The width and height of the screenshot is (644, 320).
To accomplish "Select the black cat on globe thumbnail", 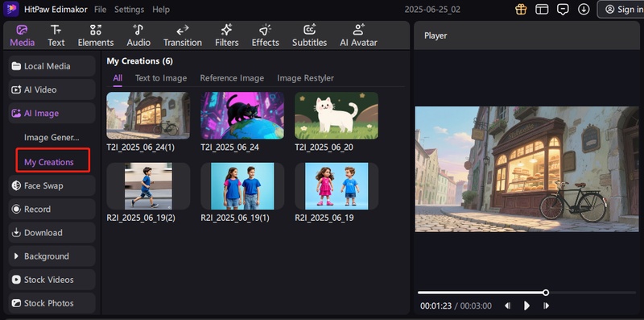I will click(x=242, y=115).
